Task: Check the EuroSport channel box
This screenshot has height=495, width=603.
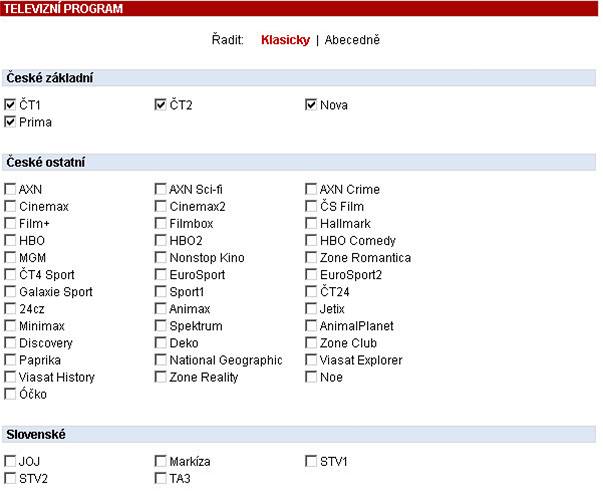Action: tap(160, 275)
